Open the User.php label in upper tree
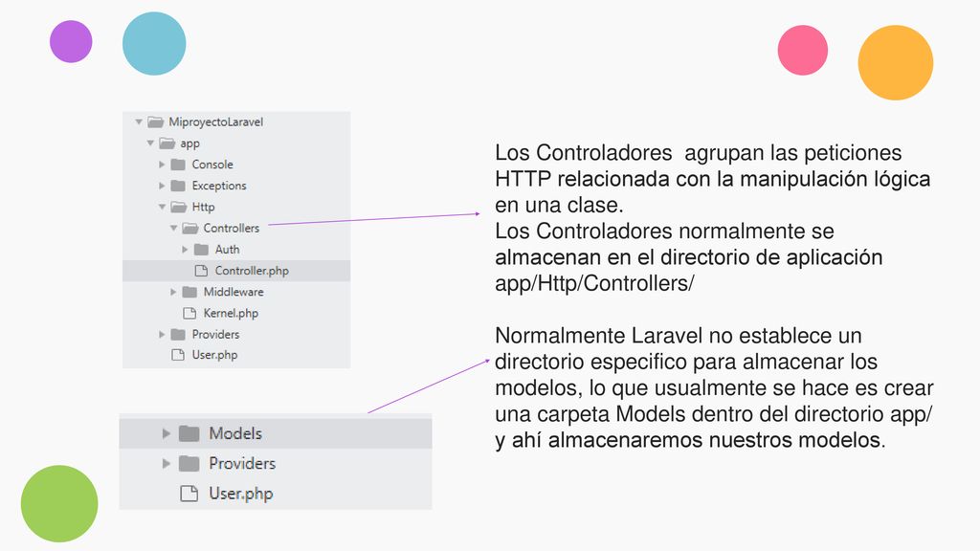This screenshot has width=980, height=551. (x=214, y=355)
